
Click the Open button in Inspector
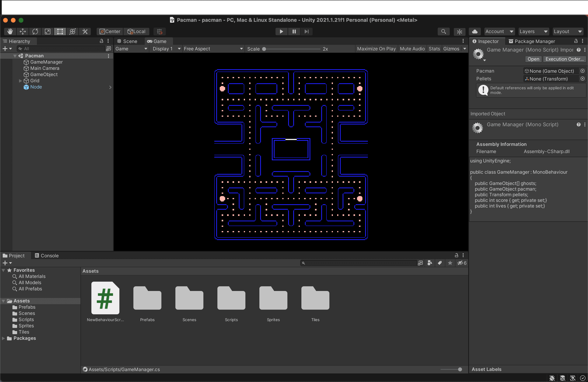coord(533,59)
